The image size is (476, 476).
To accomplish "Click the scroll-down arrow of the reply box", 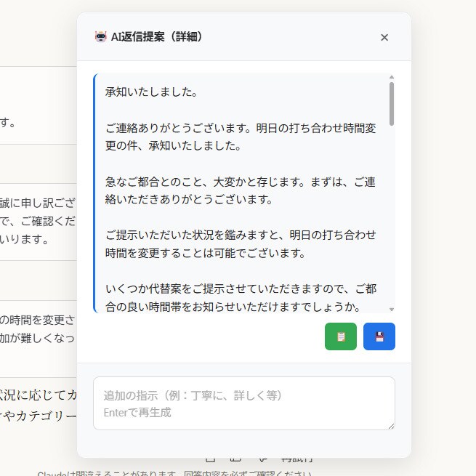I will tap(392, 310).
